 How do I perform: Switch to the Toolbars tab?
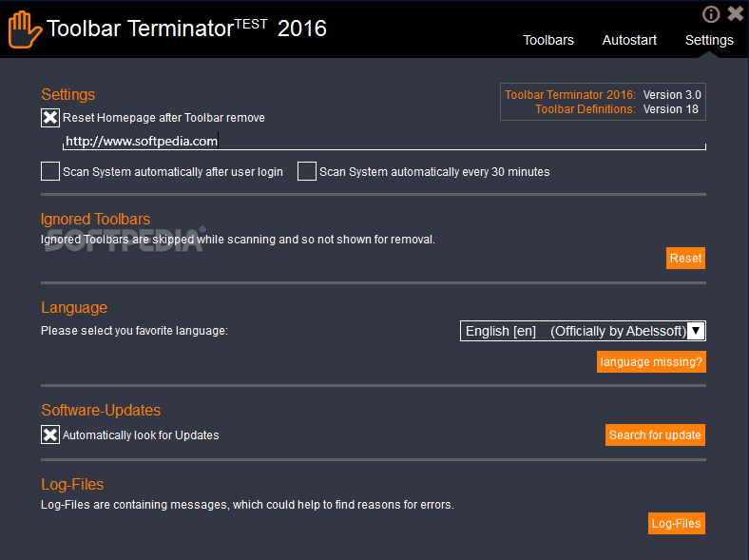pos(548,40)
